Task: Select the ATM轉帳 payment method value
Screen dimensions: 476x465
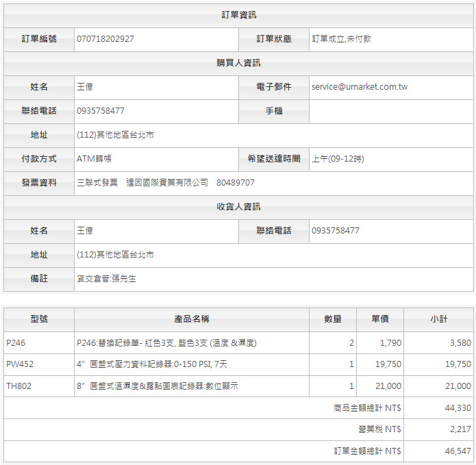Action: pos(94,159)
